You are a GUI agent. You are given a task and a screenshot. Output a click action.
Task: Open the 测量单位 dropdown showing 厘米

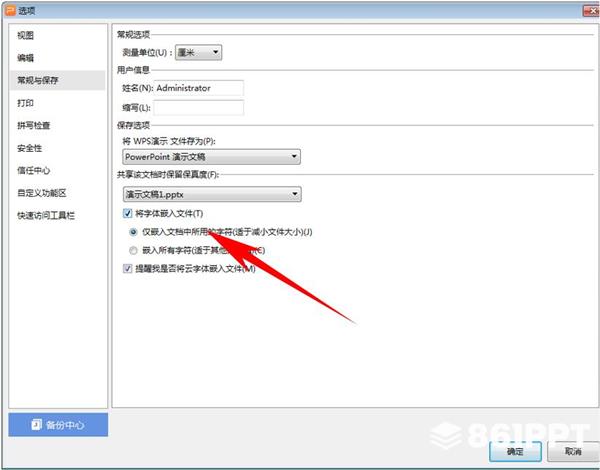198,52
